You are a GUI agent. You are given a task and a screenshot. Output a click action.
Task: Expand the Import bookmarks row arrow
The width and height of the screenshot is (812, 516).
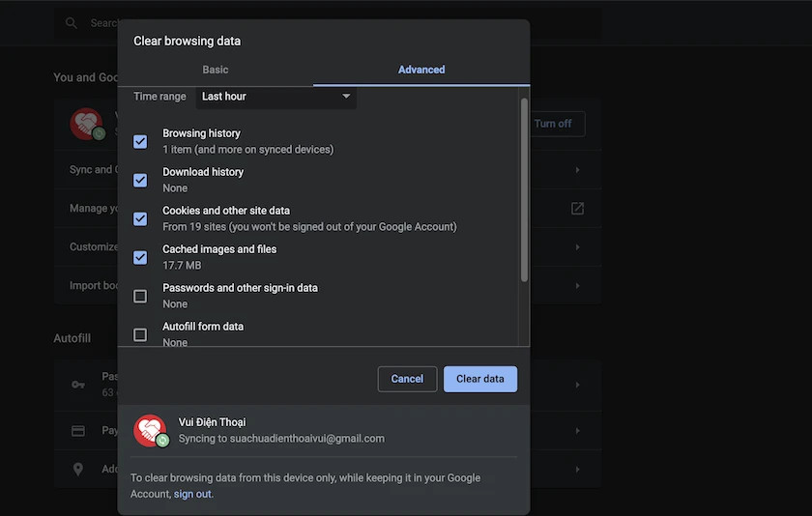click(x=577, y=286)
